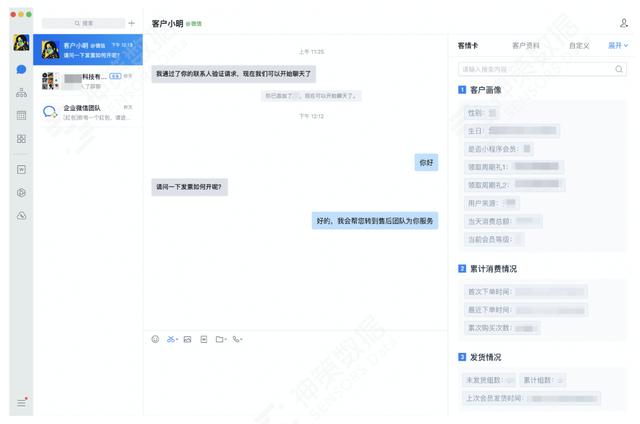Click the 最近下单时间 field
Viewport: 640px width, 424px height.
tap(526, 310)
